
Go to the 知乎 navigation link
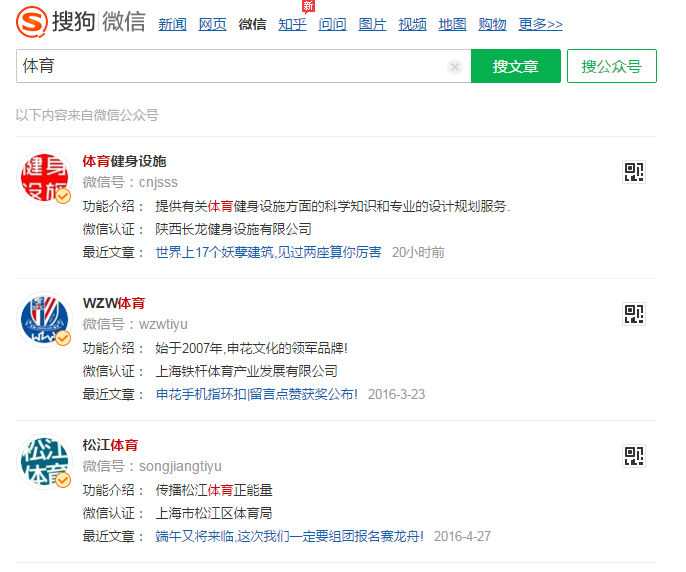(x=292, y=24)
